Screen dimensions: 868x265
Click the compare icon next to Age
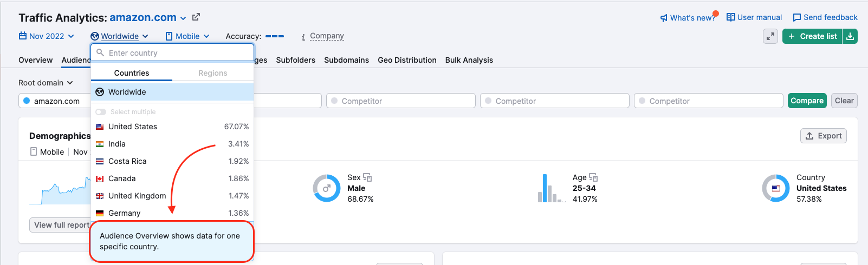593,177
